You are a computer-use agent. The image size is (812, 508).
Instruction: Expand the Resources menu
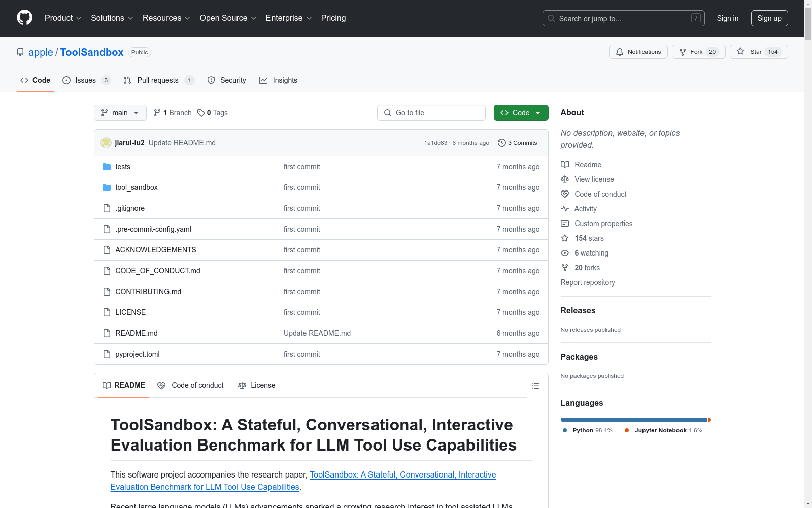[166, 18]
